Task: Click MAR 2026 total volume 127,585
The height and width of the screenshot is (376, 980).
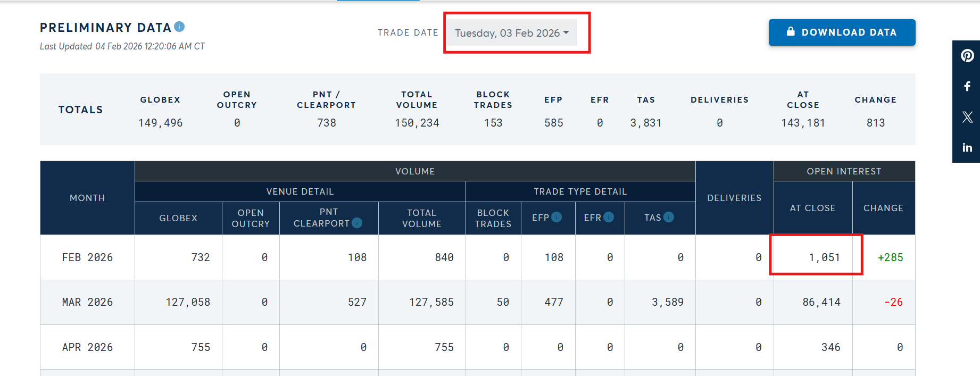Action: coord(431,302)
